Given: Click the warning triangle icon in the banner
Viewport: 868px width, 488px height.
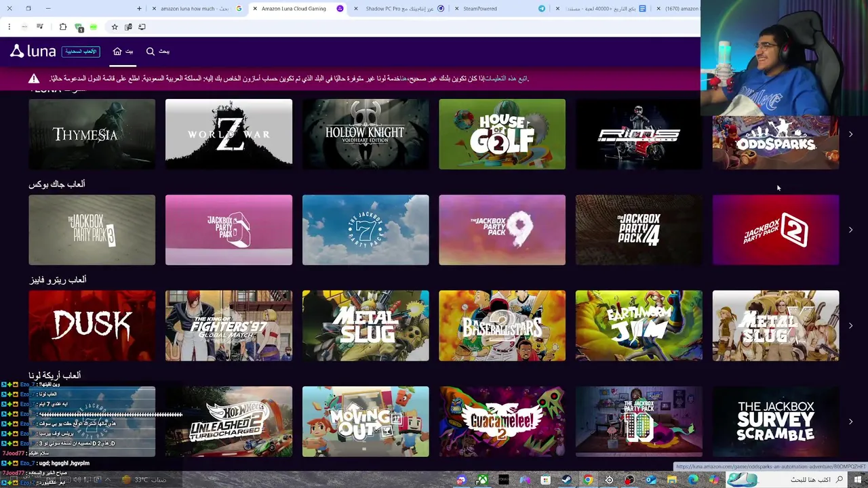Looking at the screenshot, I should click(x=34, y=79).
